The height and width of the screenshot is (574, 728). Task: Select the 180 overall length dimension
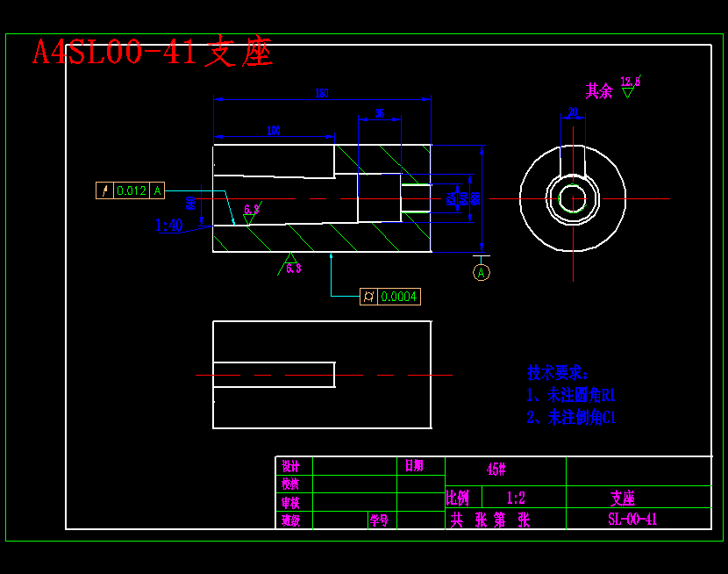click(322, 93)
